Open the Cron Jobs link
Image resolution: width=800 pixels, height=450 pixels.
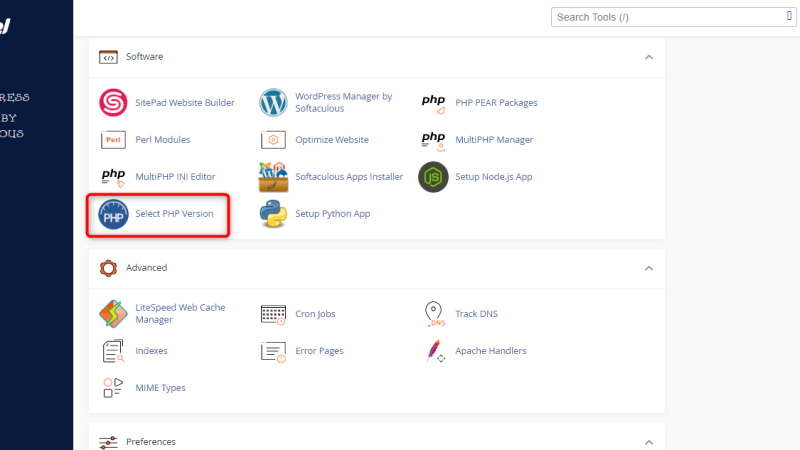click(x=315, y=314)
